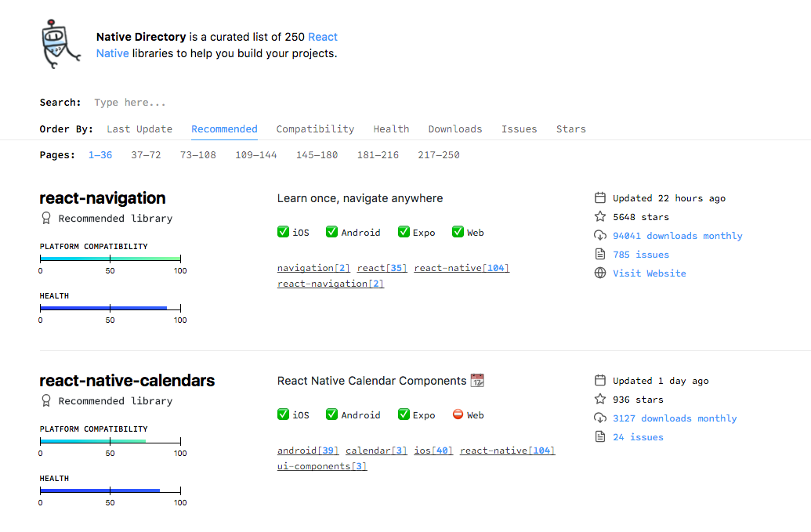
Task: Jump to the last page 217–250
Action: (x=439, y=155)
